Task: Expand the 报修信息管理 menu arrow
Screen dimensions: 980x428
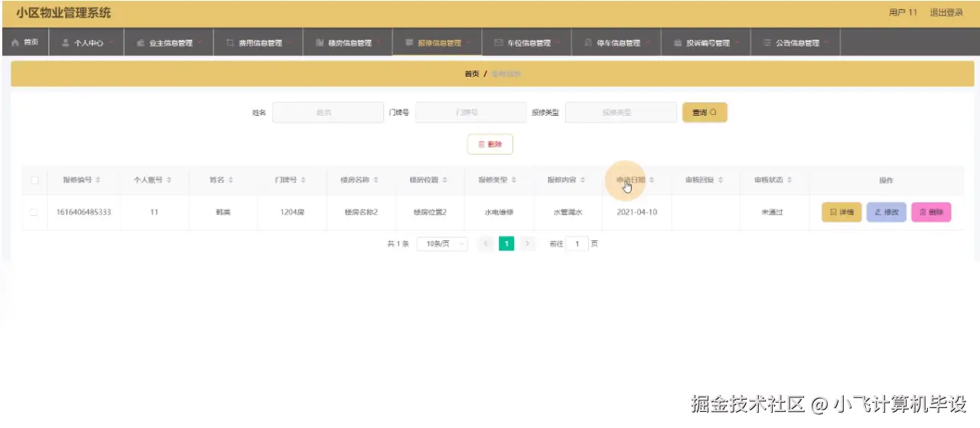Action: [x=469, y=43]
